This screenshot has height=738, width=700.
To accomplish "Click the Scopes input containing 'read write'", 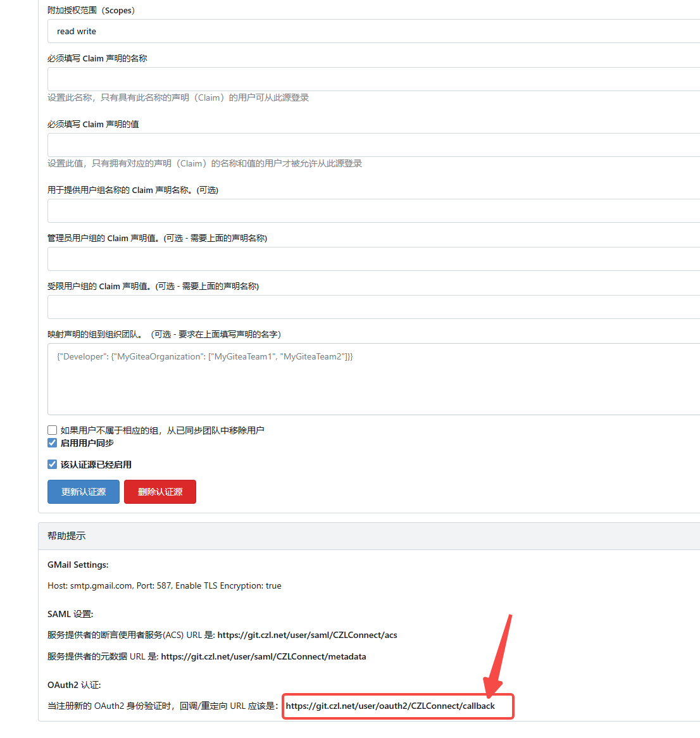I will click(x=374, y=31).
